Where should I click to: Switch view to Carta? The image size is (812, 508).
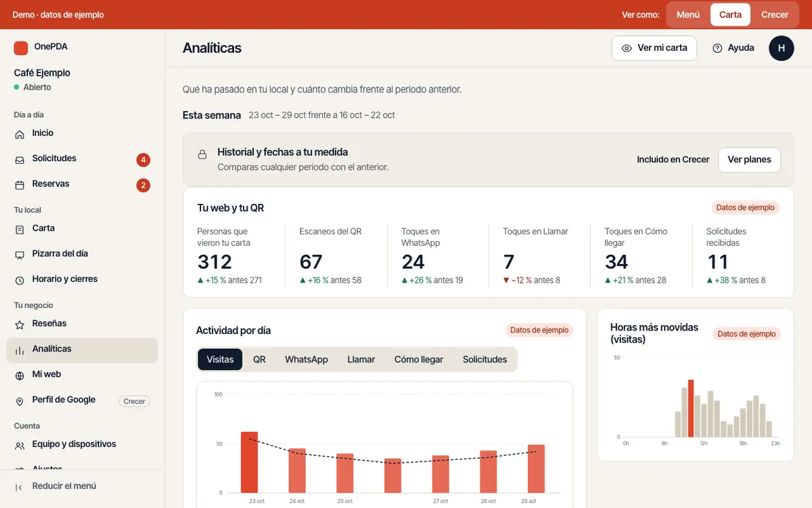pyautogui.click(x=730, y=14)
